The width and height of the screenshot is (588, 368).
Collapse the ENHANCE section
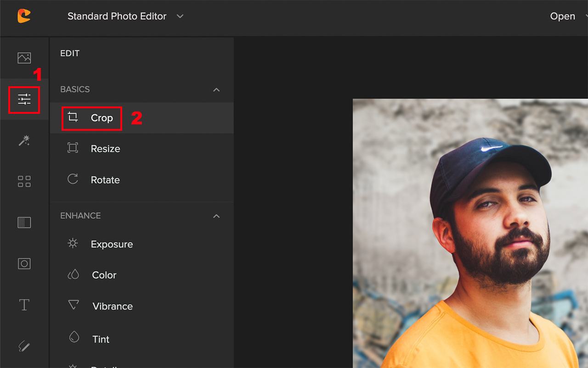coord(216,216)
